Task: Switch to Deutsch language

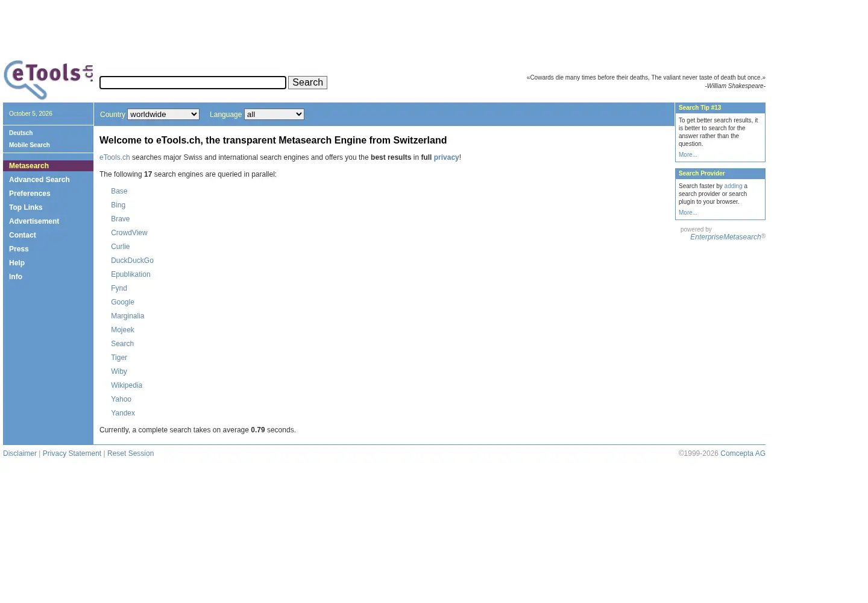Action: click(x=21, y=133)
